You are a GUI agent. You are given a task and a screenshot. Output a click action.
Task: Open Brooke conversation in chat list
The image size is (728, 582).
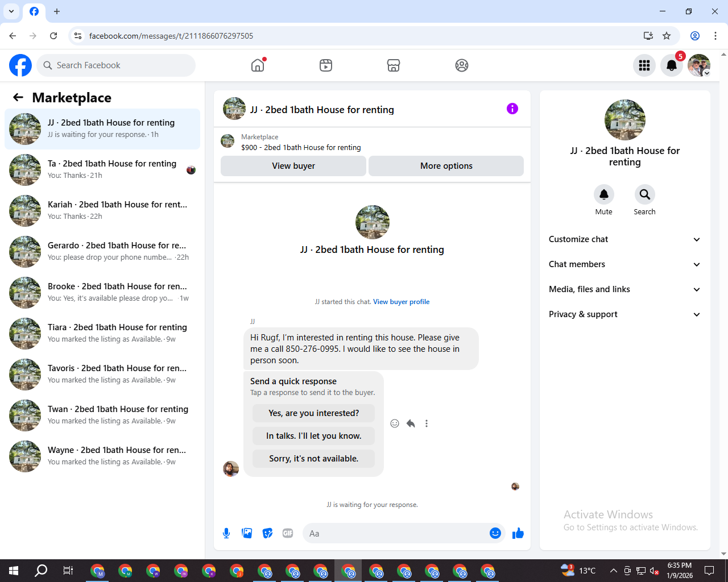tap(102, 293)
